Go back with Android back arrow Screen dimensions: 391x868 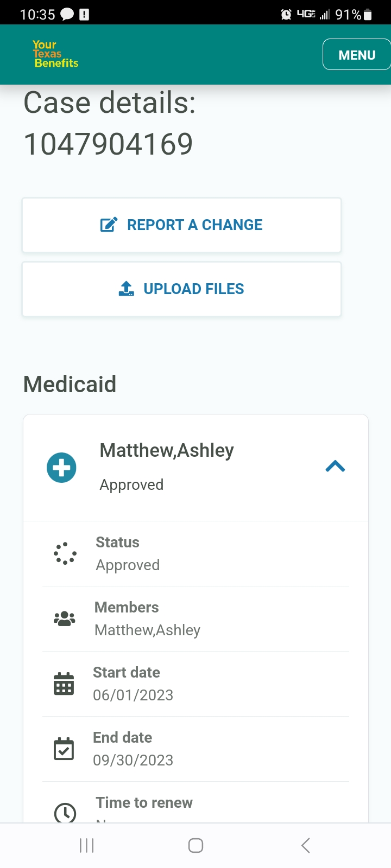[x=305, y=845]
